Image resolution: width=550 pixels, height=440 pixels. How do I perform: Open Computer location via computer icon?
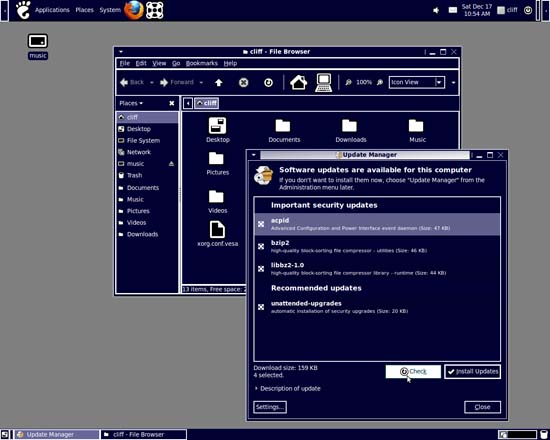coord(323,82)
